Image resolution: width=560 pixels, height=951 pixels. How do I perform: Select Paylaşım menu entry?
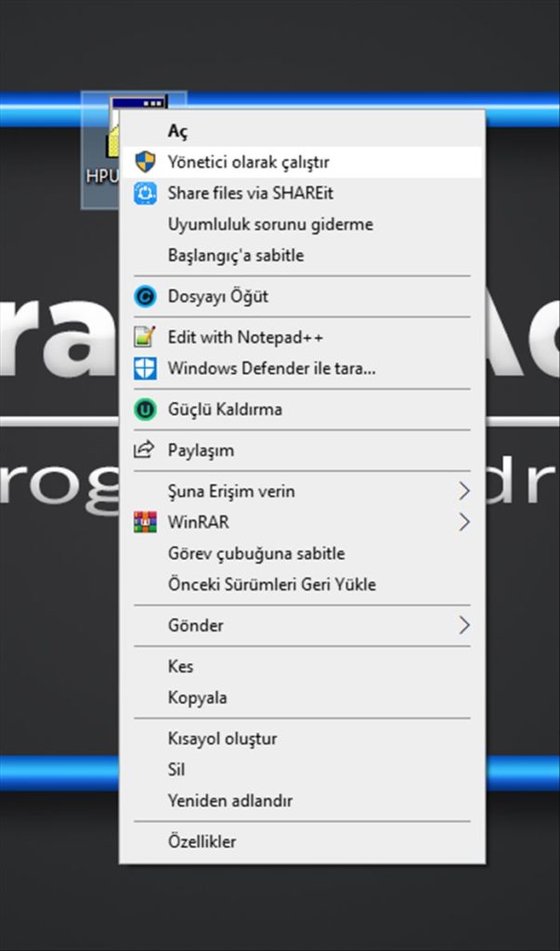point(302,450)
